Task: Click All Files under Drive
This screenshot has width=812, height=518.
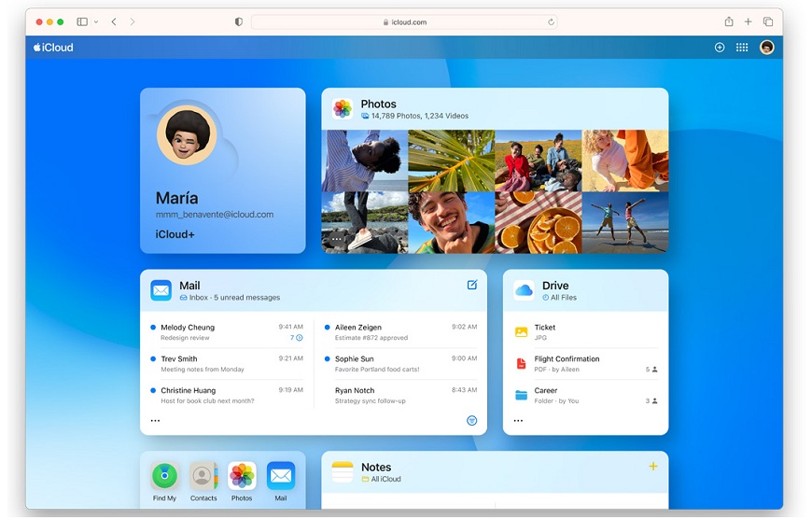Action: [560, 298]
